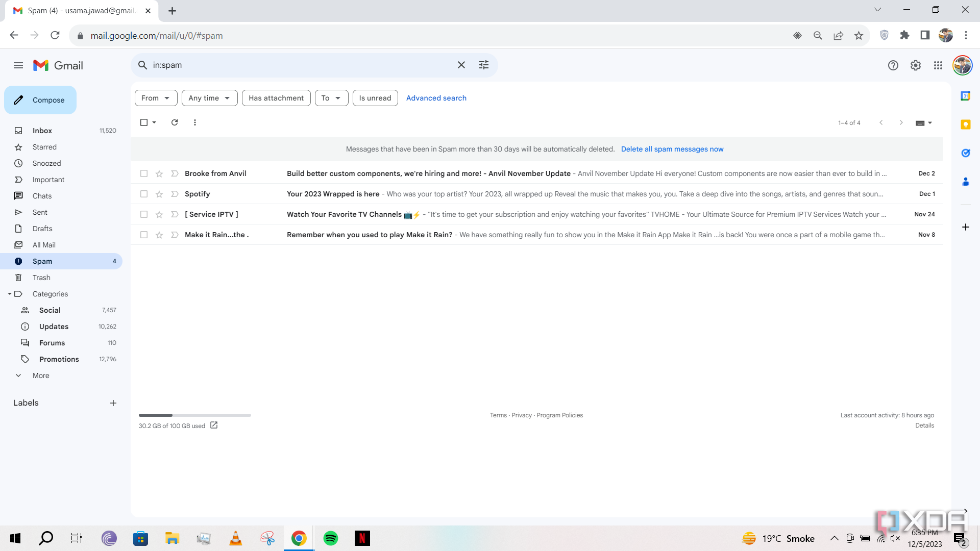
Task: Open account activity Details link
Action: tap(924, 425)
